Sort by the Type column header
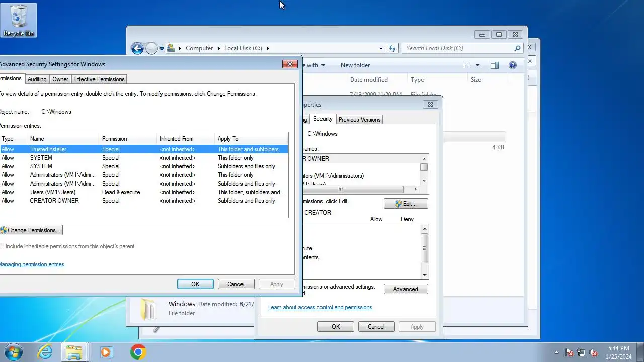Screen dimensions: 644x362 [438, 80]
